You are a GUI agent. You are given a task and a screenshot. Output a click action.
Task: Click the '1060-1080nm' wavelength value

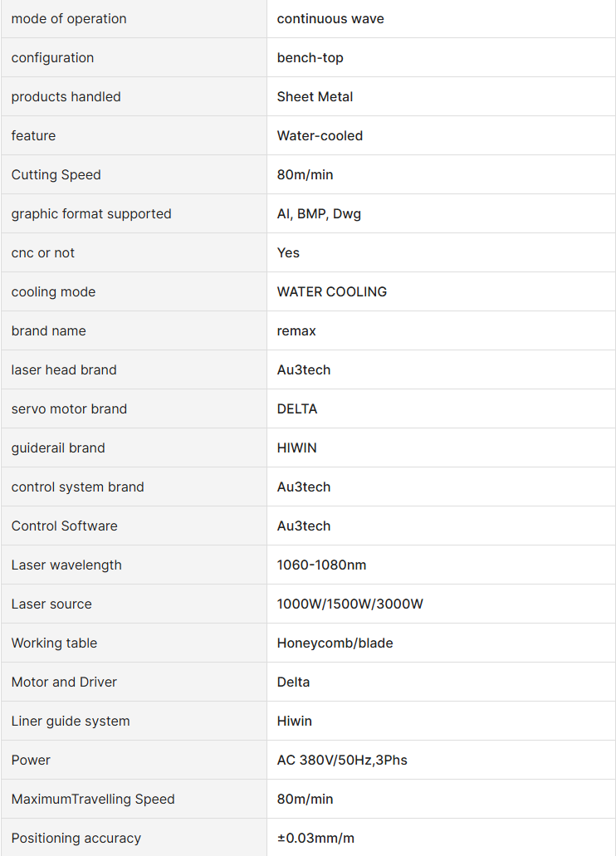tap(321, 565)
